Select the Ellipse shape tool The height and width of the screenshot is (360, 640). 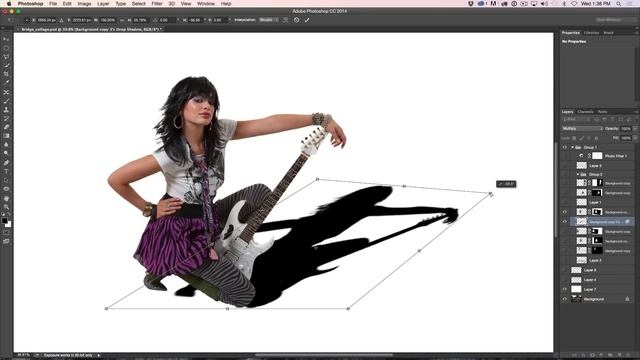click(x=6, y=189)
